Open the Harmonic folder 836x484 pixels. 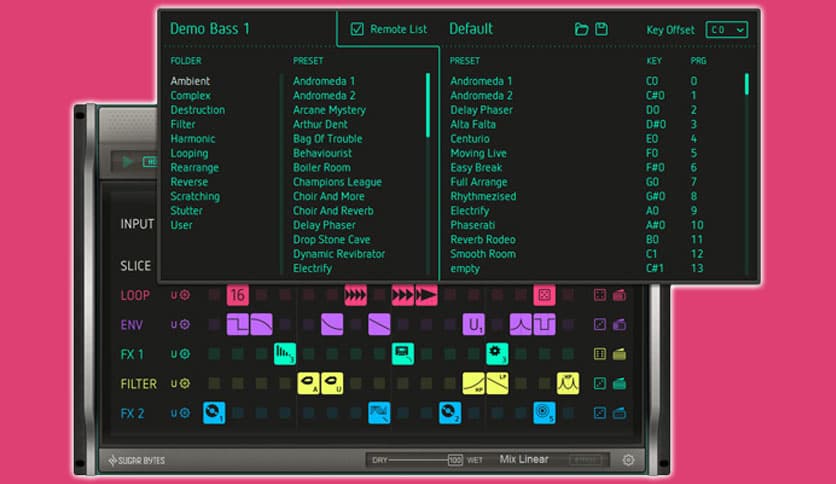pyautogui.click(x=192, y=139)
